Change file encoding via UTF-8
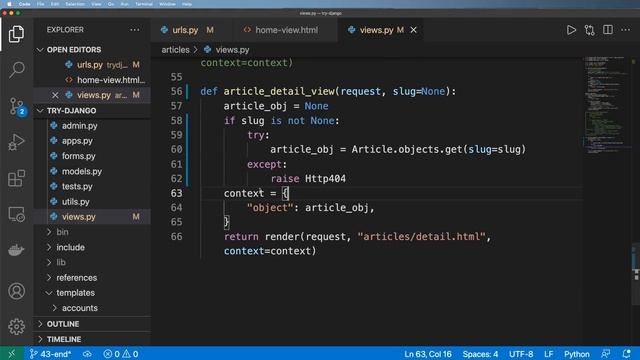 [521, 354]
